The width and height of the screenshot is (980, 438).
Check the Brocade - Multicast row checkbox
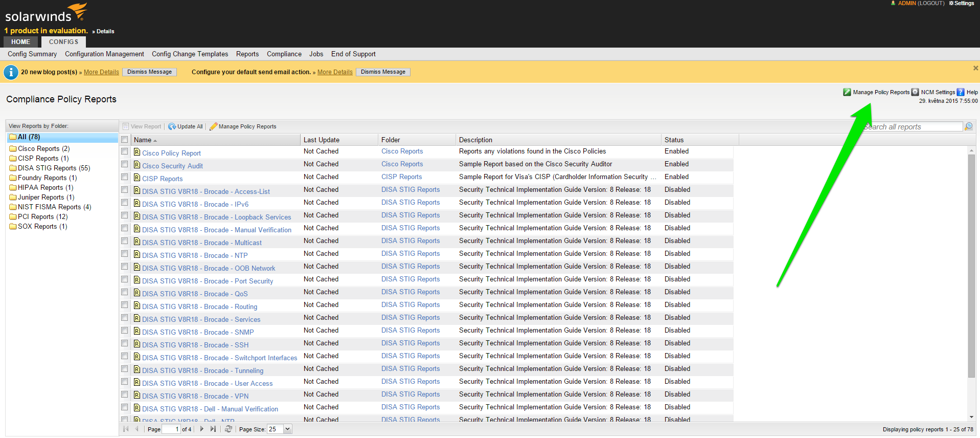point(124,241)
